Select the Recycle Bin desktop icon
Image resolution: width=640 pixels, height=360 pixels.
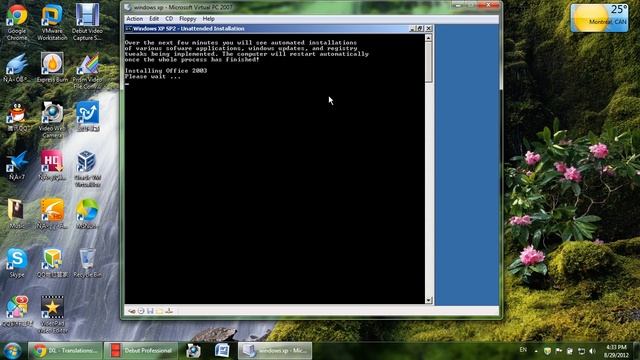(x=87, y=263)
